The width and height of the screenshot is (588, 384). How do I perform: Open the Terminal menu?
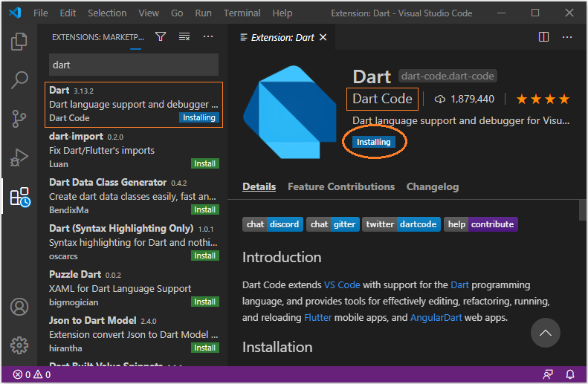tap(242, 13)
